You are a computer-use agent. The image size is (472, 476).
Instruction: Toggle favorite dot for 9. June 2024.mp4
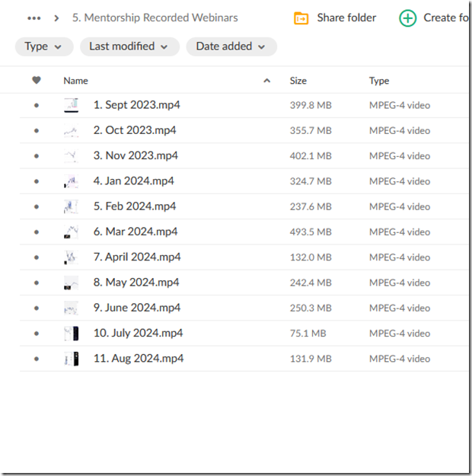[36, 308]
